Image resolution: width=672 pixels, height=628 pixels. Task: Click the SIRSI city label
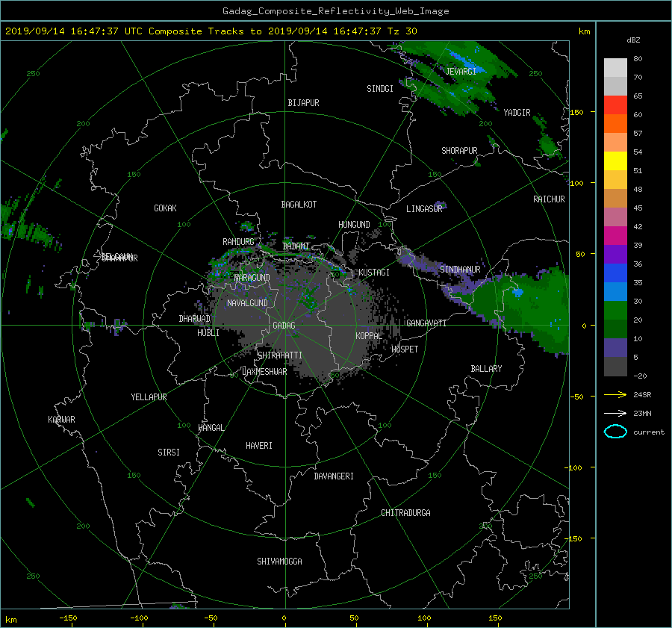coord(169,453)
